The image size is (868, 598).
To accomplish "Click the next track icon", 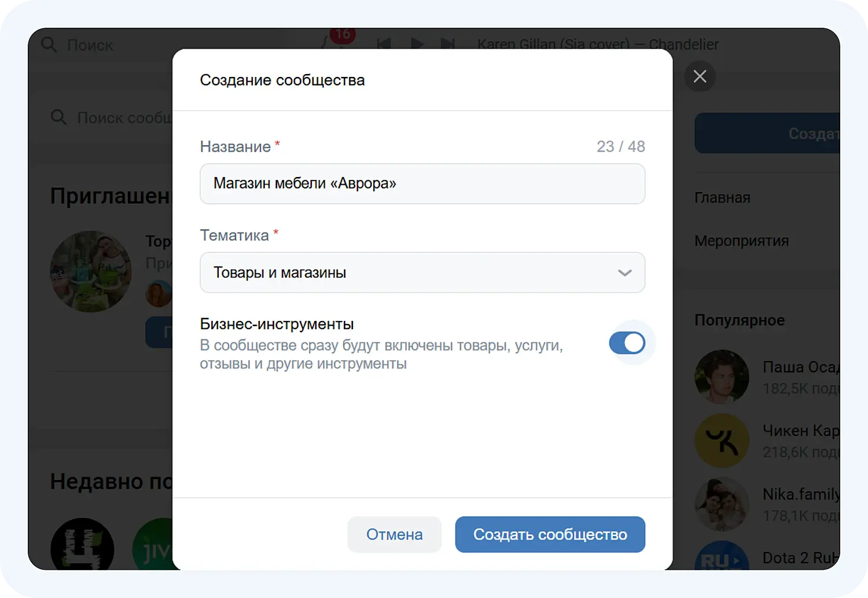I will pos(448,44).
